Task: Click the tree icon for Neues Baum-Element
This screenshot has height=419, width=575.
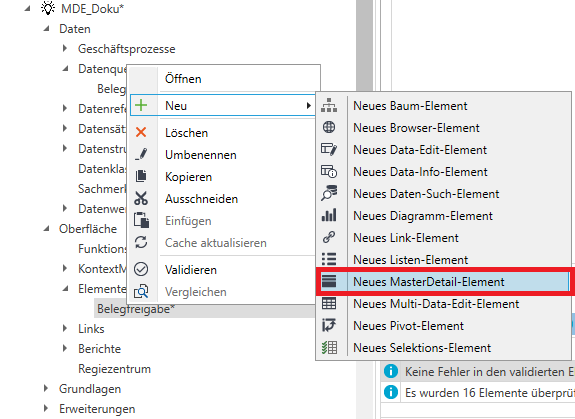Action: pyautogui.click(x=329, y=106)
